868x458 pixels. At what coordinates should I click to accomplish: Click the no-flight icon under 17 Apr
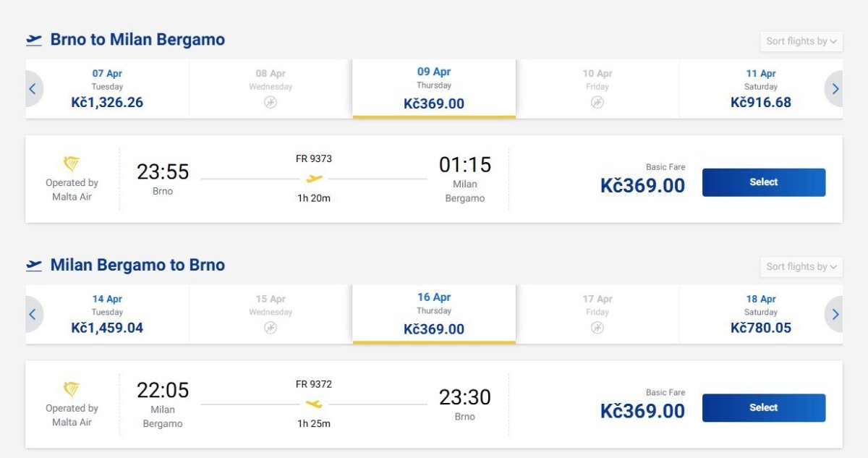coord(597,328)
